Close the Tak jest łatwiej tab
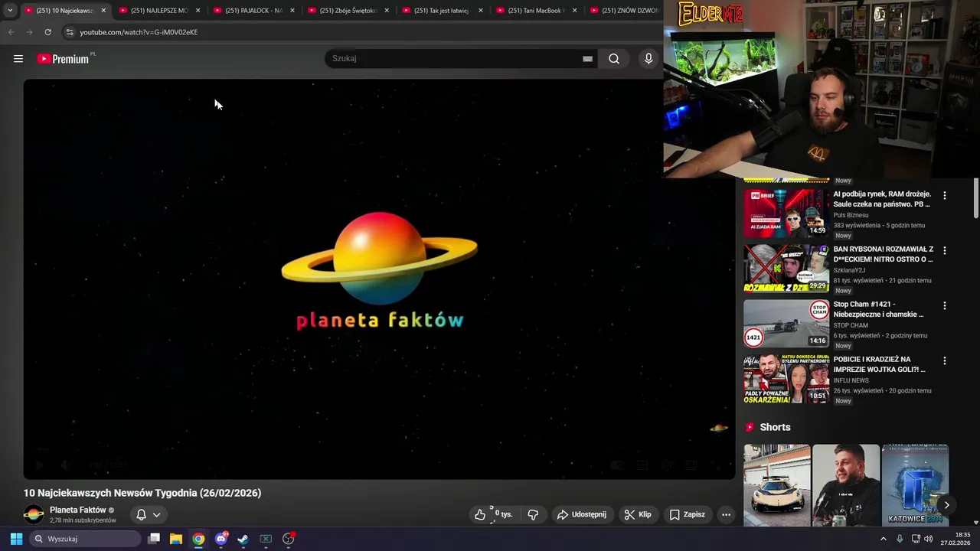This screenshot has width=980, height=551. (x=480, y=11)
